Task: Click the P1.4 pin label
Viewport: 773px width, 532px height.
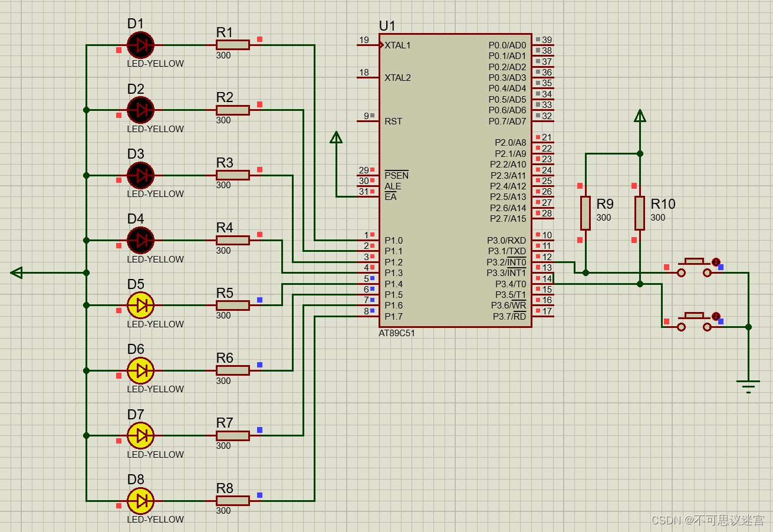Action: (394, 284)
